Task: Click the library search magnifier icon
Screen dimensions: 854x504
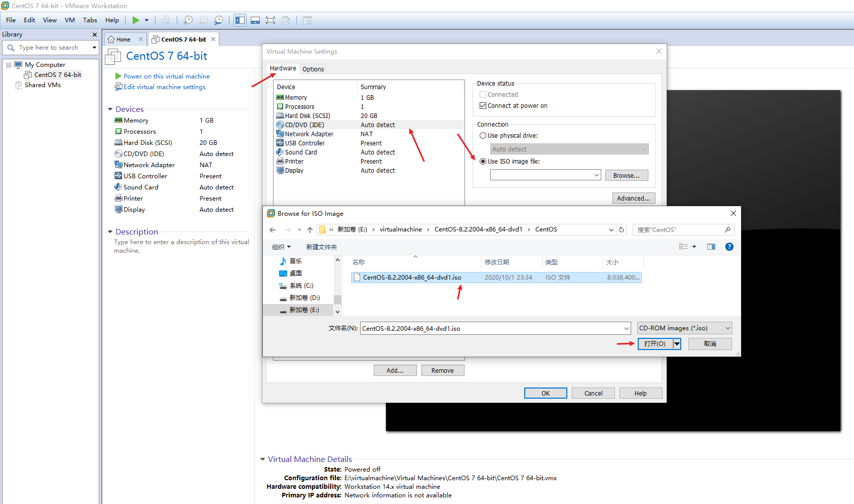Action: tap(11, 48)
